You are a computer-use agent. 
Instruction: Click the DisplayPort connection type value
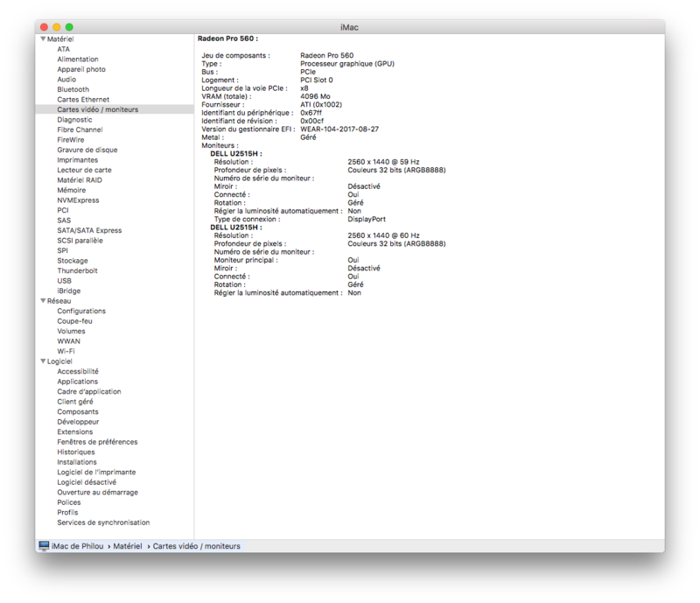(367, 219)
